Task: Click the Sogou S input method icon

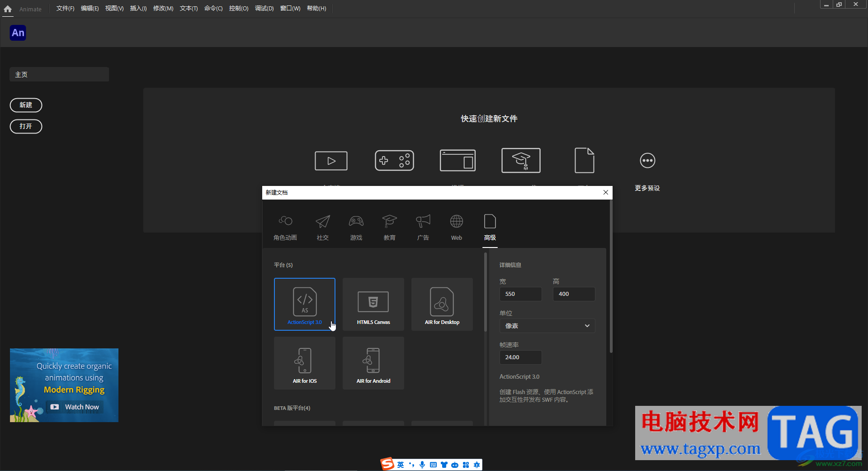Action: click(x=387, y=464)
